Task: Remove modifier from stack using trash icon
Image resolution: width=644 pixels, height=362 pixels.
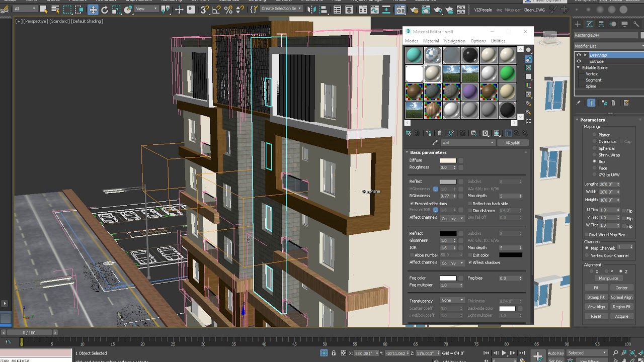Action: pyautogui.click(x=613, y=103)
